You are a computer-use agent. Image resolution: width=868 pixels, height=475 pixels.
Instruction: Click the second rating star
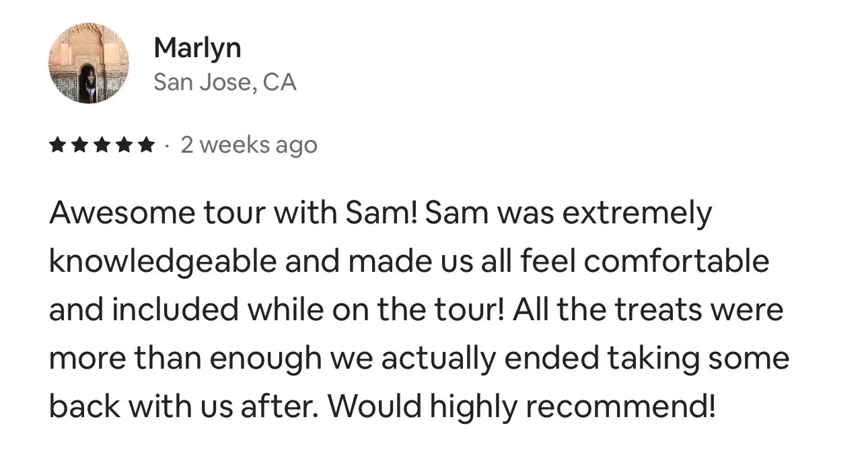pos(79,145)
